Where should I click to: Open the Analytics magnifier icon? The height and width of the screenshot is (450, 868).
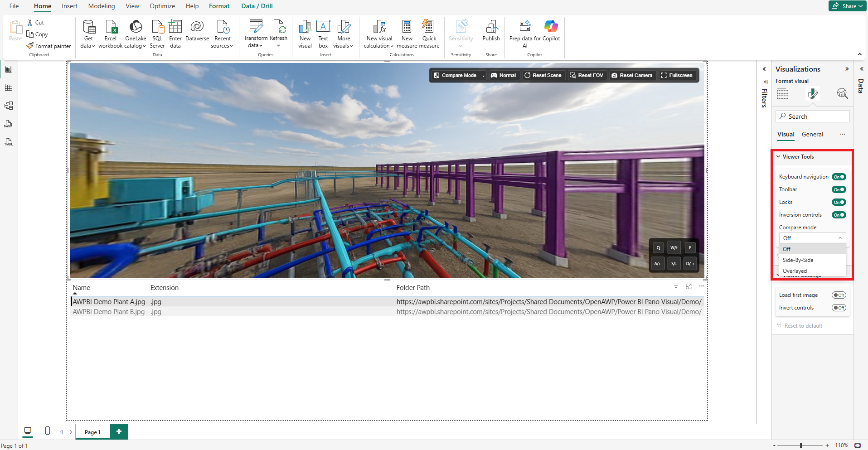[x=842, y=94]
